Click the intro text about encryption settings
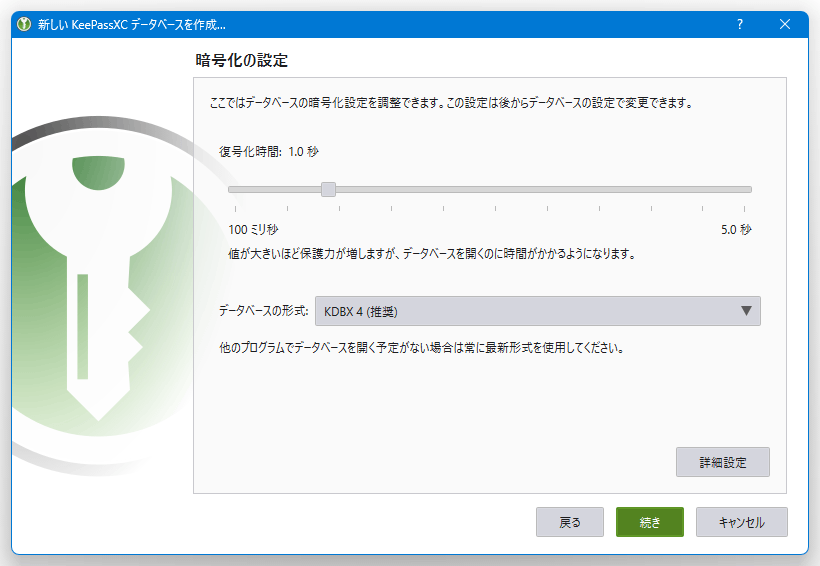This screenshot has width=820, height=566. point(451,103)
